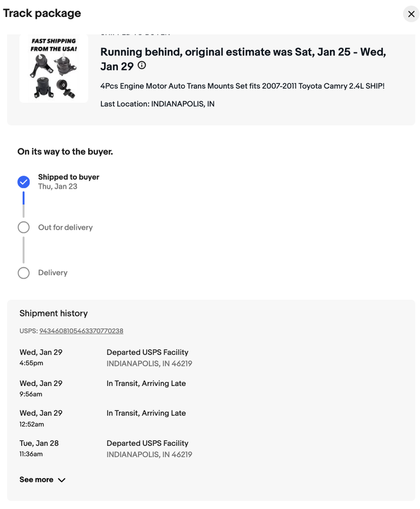Click the blue Shipped to buyer checkmark
The image size is (420, 509).
(23, 182)
